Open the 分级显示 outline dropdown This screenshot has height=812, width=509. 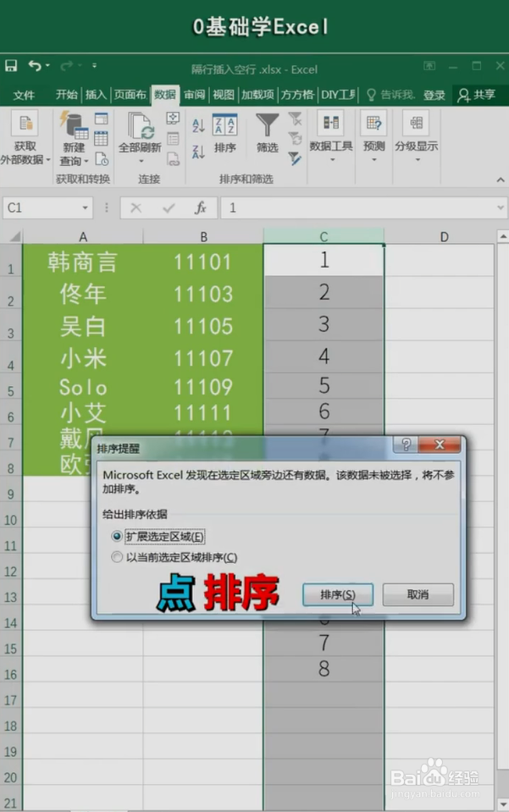click(417, 136)
